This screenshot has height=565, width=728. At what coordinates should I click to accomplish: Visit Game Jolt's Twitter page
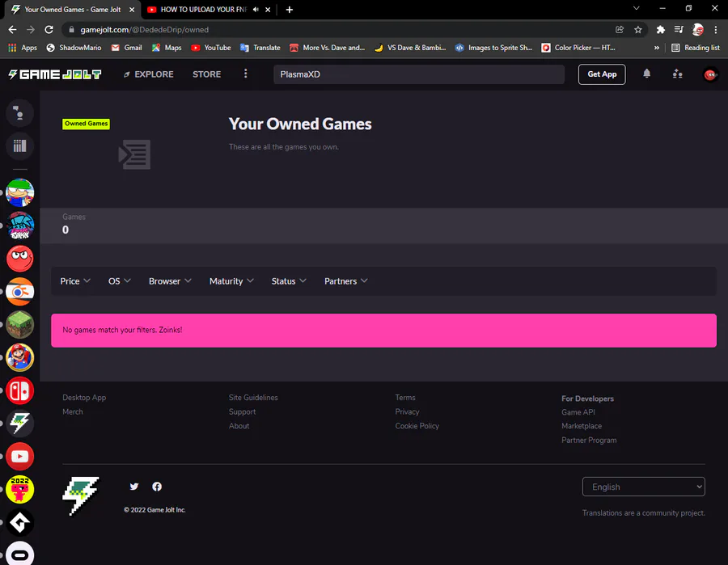[134, 487]
